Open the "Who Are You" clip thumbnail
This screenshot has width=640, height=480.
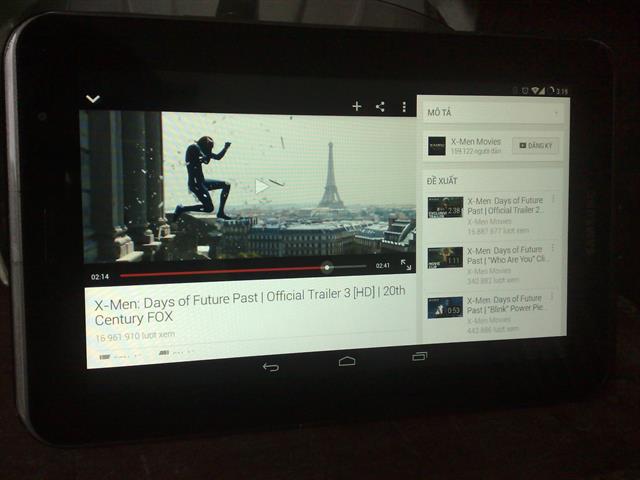click(x=445, y=258)
